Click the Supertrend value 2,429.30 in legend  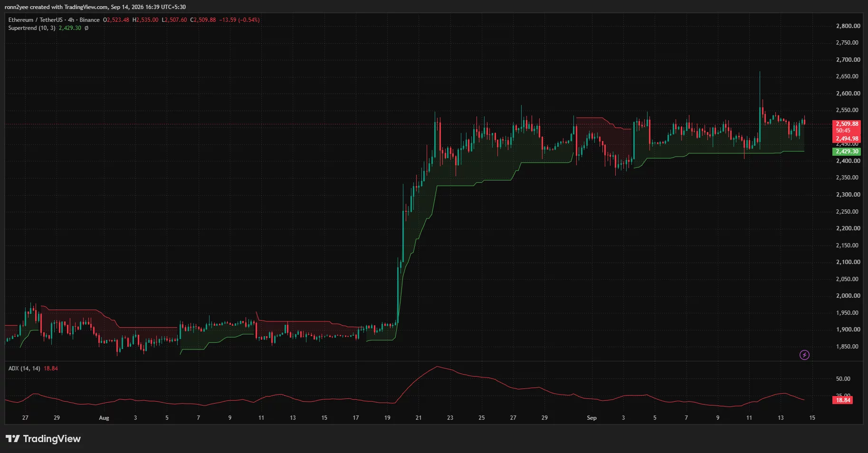[70, 28]
